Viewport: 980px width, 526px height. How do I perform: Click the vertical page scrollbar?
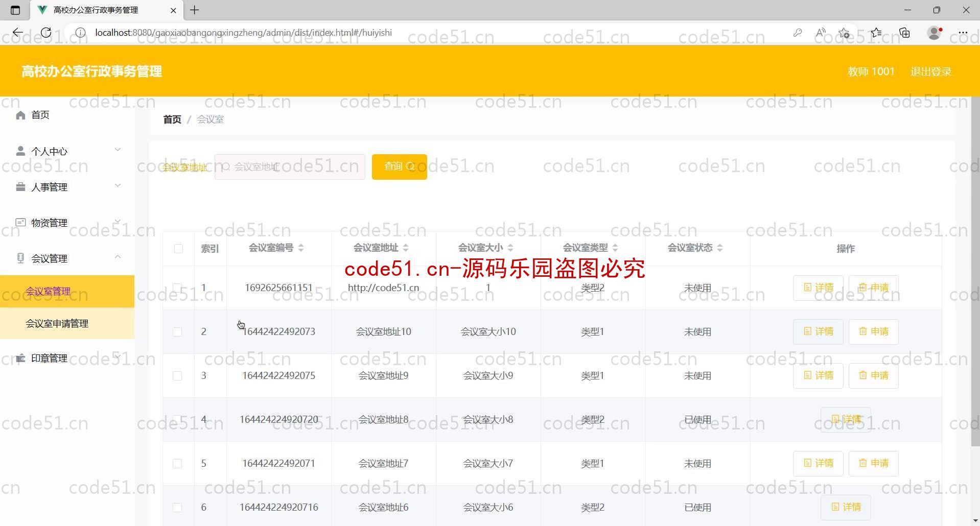[975, 271]
